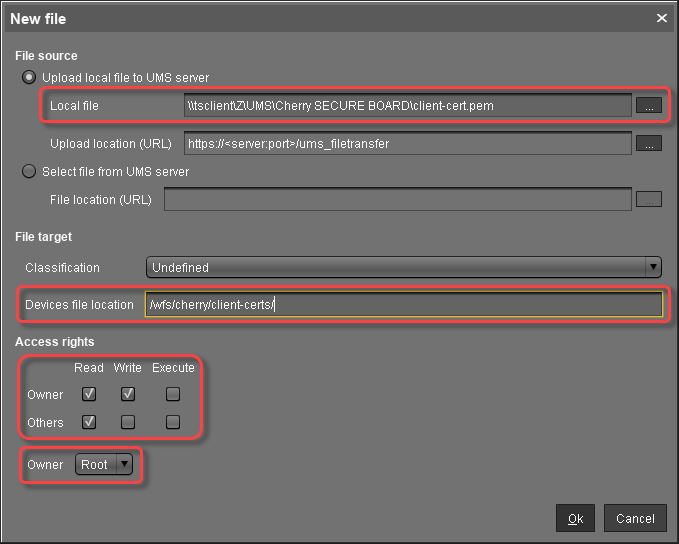
Task: Enable Execute permission for Owner
Action: point(173,394)
